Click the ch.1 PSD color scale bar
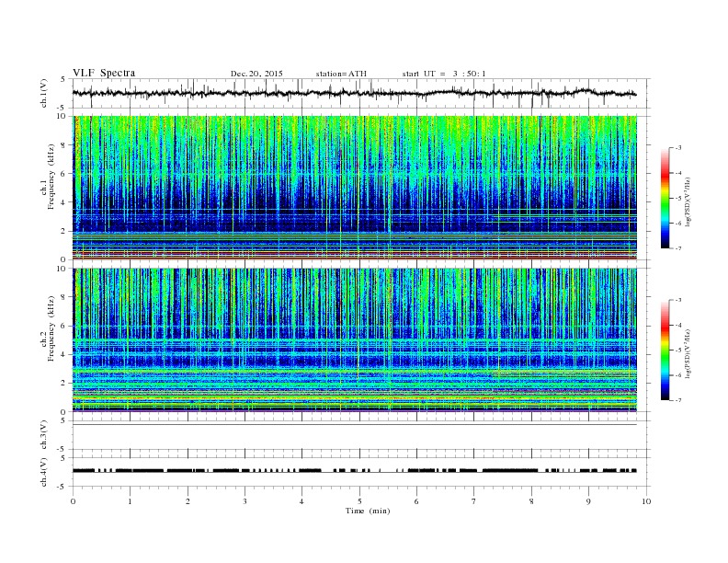Screen dimensions: 728x563 click(x=665, y=198)
